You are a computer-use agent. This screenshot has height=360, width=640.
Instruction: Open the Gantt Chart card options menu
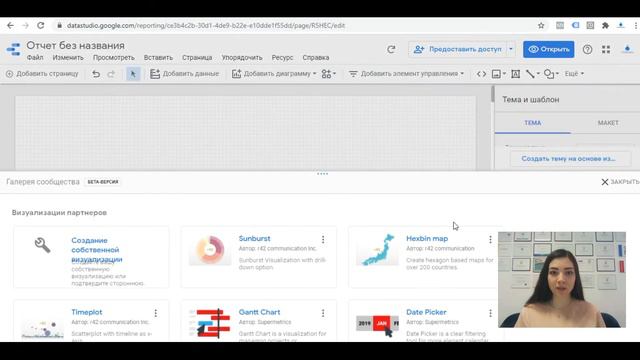point(323,313)
